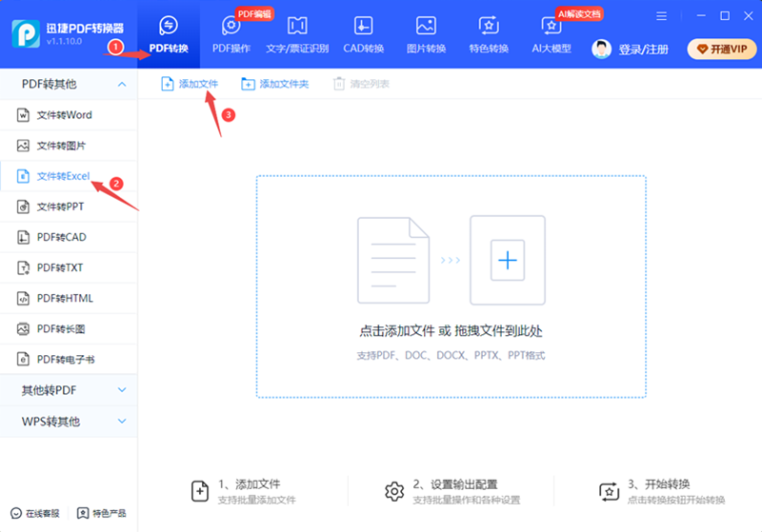Click the 设置输出配置 gear icon
This screenshot has height=532, width=762.
point(394,492)
